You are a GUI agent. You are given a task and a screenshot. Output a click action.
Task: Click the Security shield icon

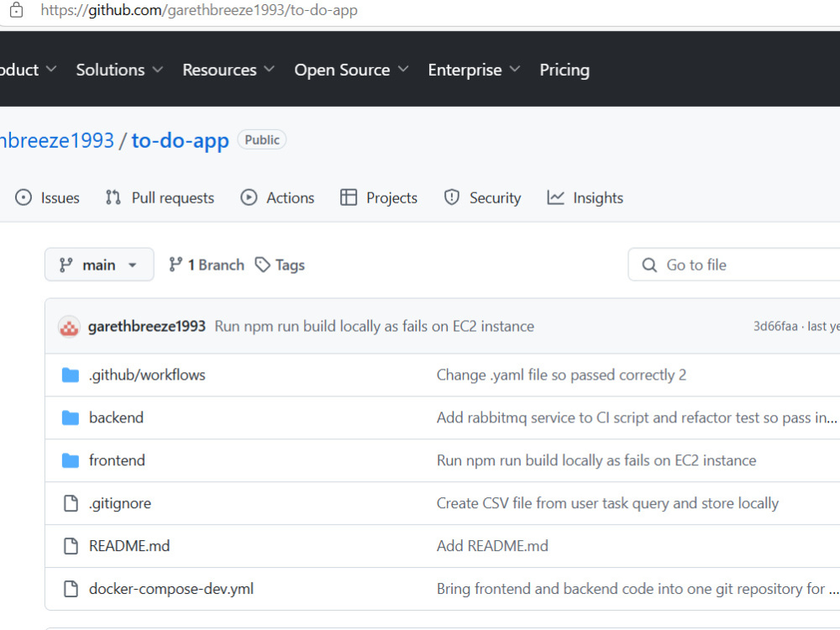click(452, 197)
